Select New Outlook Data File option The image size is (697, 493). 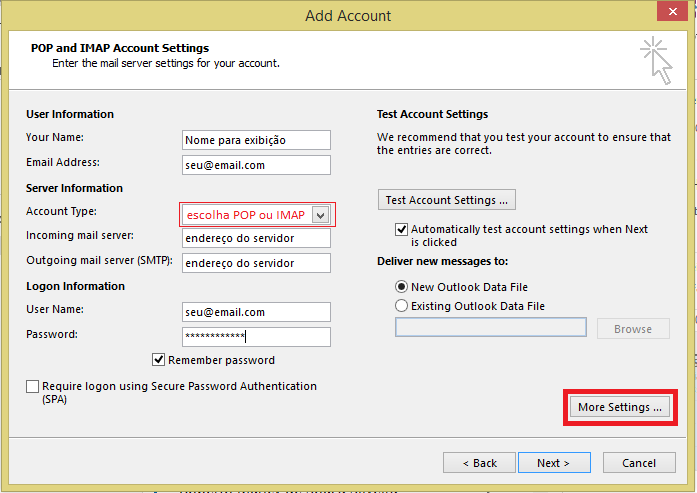pos(402,286)
